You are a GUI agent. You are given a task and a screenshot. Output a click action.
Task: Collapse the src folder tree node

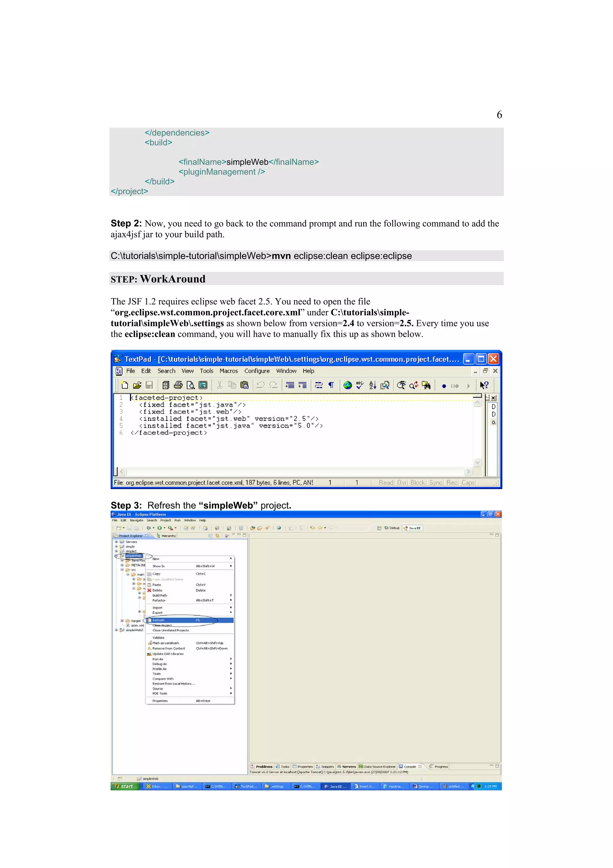(x=122, y=570)
